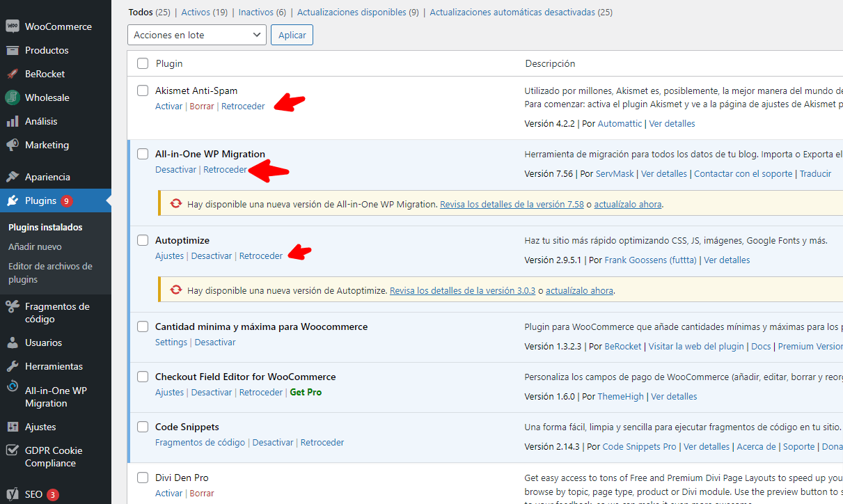Filter plugins by Activos
The image size is (843, 504).
tap(195, 13)
